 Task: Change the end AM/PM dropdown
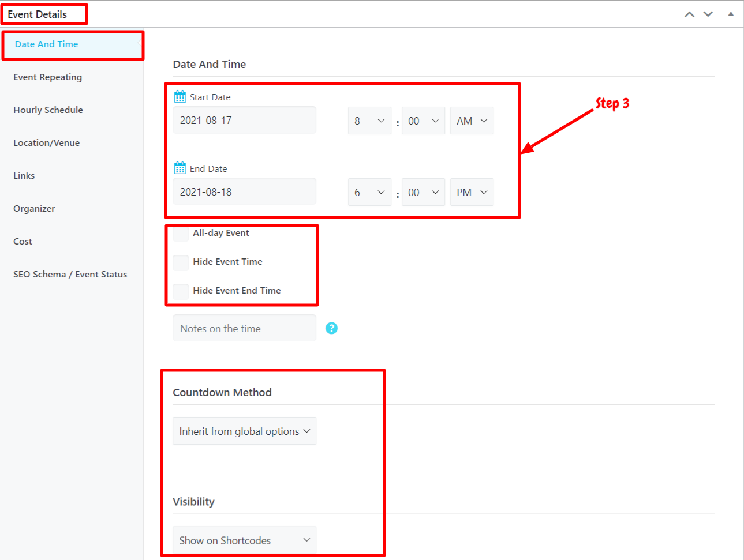tap(472, 192)
